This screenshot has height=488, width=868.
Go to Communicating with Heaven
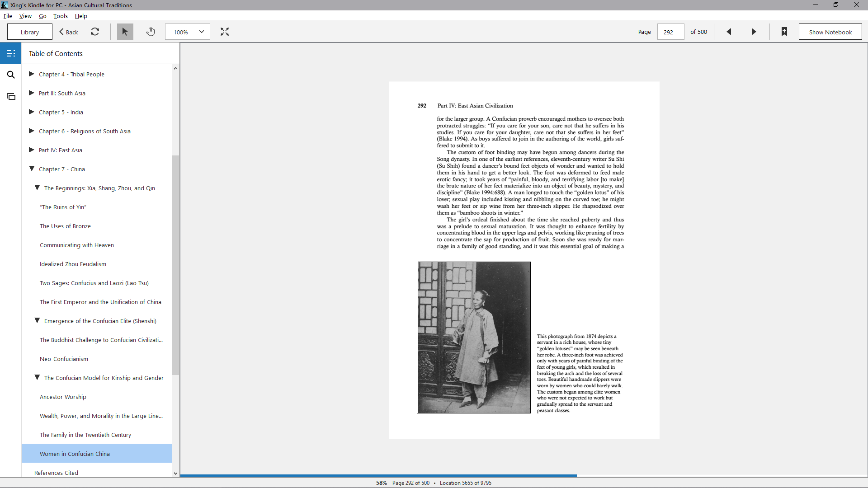pos(77,245)
